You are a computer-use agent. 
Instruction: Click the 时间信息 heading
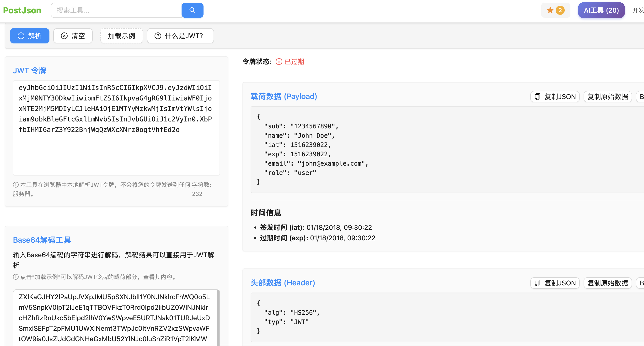click(266, 213)
